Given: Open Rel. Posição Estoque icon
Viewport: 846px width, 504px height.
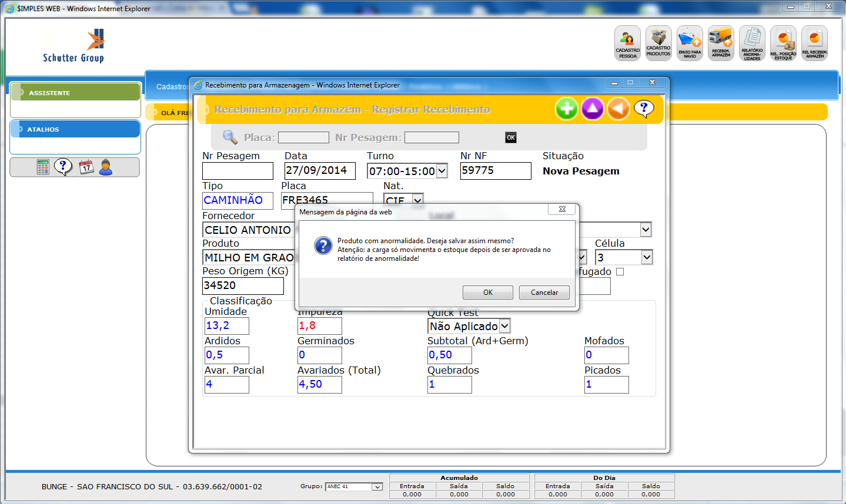Looking at the screenshot, I should [783, 43].
